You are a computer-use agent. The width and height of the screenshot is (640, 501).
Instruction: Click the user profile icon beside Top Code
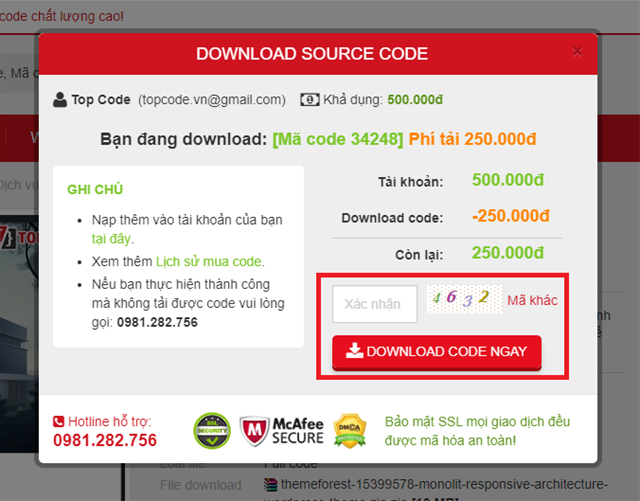60,100
